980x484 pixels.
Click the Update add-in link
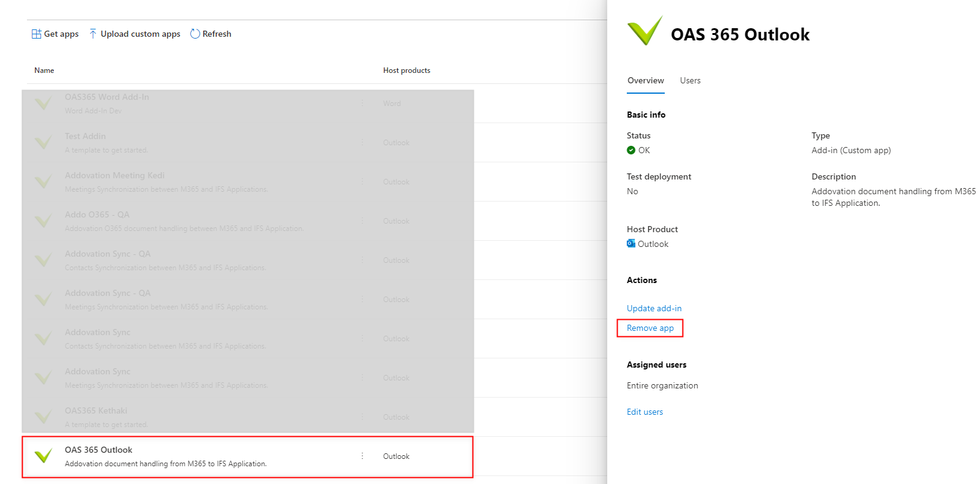pos(654,308)
